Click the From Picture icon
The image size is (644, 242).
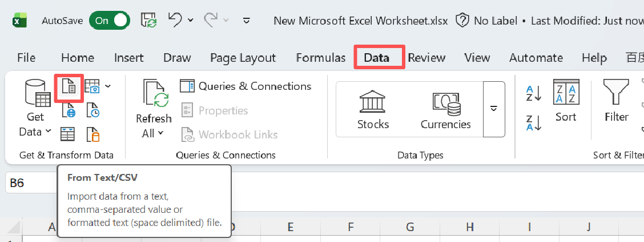point(92,86)
